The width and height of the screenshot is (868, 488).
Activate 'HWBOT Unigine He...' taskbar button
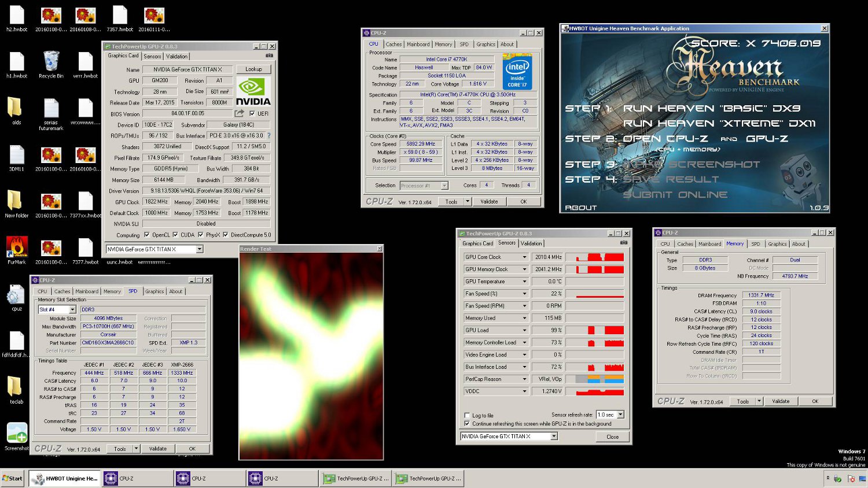pyautogui.click(x=65, y=478)
